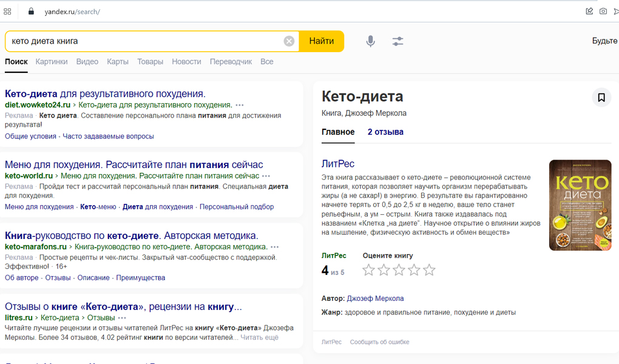Rate the book with the first star
Screen dimensions: 619x364
[368, 271]
